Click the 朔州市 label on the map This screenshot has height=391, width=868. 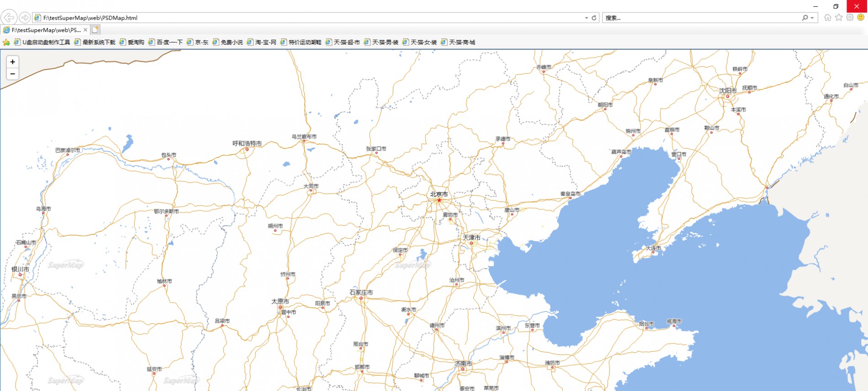click(275, 226)
